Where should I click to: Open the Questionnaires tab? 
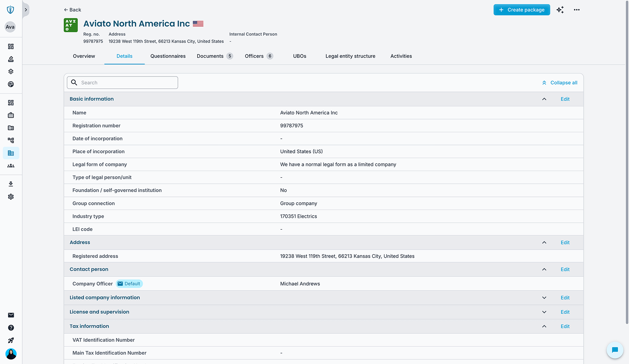(168, 56)
